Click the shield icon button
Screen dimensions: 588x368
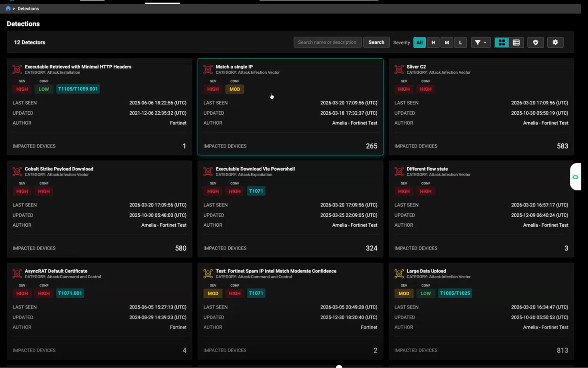click(536, 42)
